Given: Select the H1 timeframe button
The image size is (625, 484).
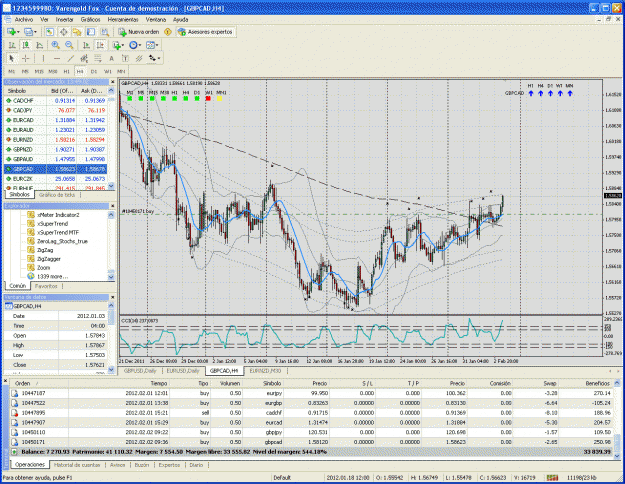Looking at the screenshot, I should (x=67, y=71).
